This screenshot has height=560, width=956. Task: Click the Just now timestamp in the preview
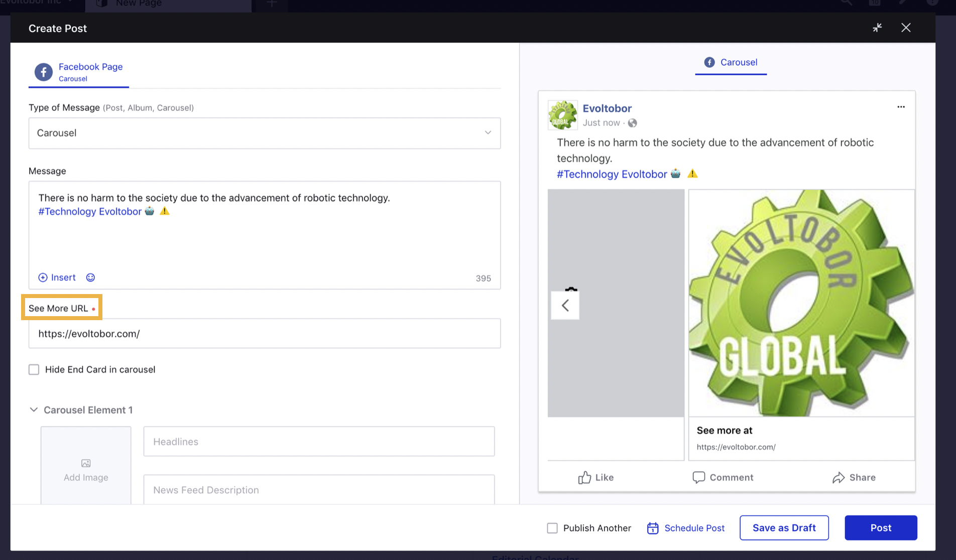point(601,123)
